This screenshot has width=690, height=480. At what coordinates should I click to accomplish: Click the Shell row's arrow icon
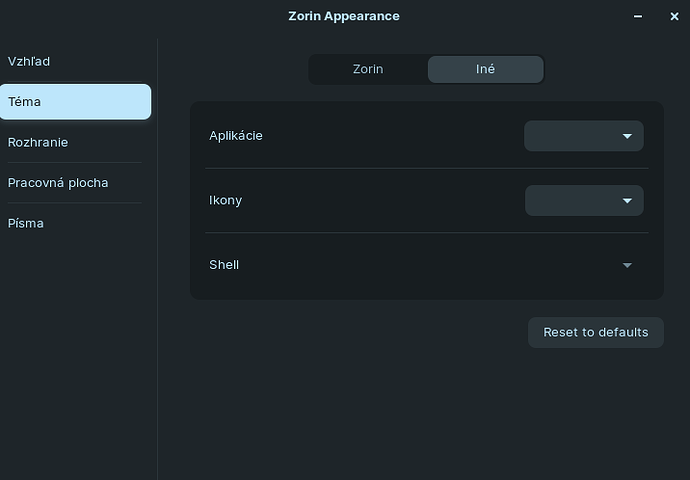pyautogui.click(x=627, y=265)
